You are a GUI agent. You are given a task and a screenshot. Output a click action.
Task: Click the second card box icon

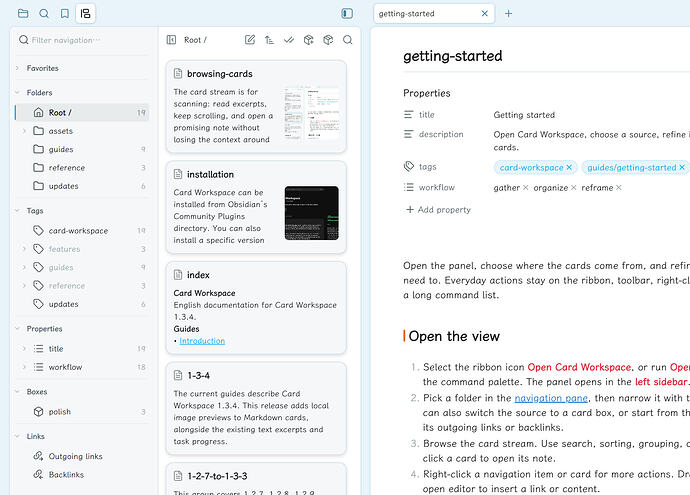point(328,40)
